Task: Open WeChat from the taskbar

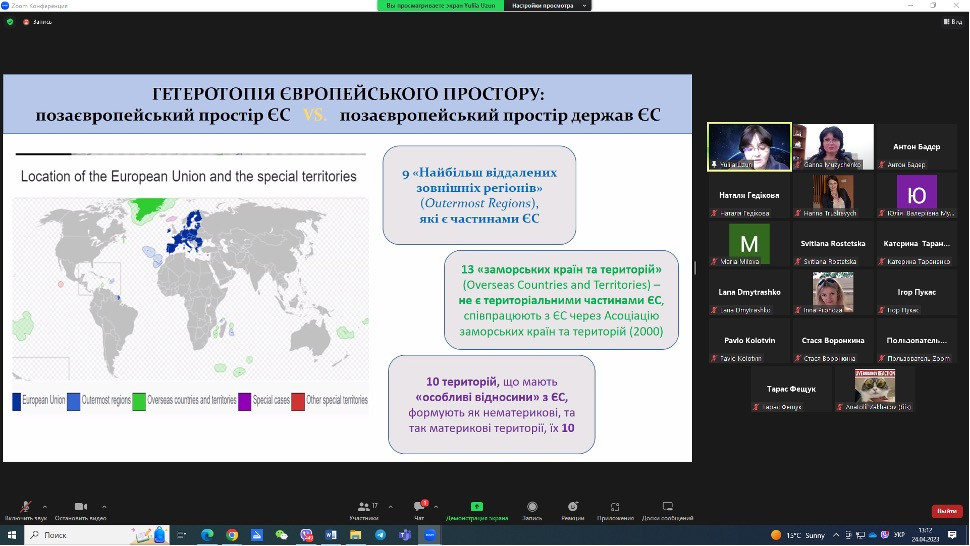Action: pyautogui.click(x=281, y=535)
